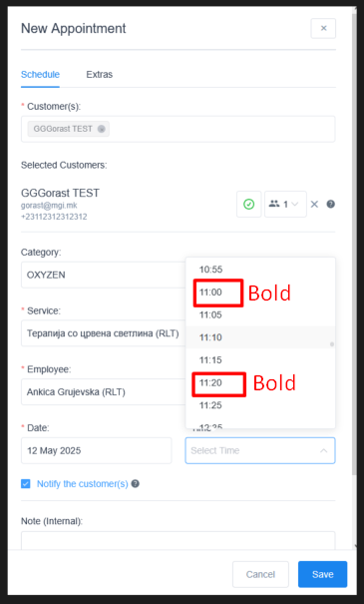Click the time list scrollbar thumb
364x604 pixels.
[332, 344]
